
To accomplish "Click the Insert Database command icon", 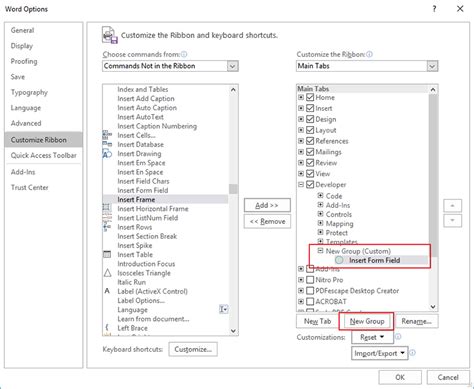I will tap(107, 144).
